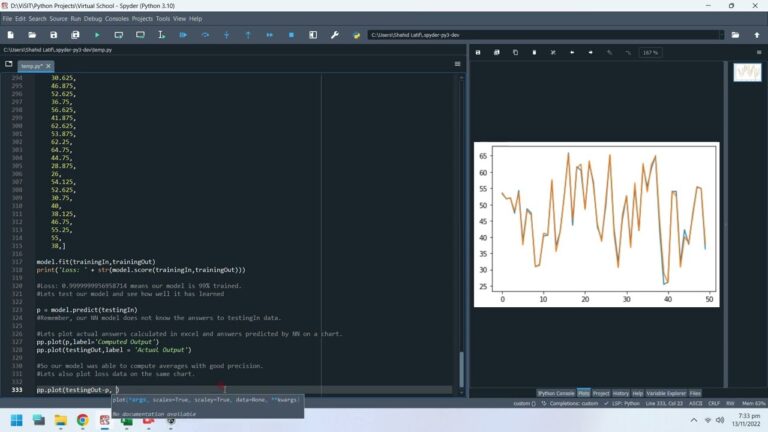Select the plot thumbnail in sidebar

coord(747,72)
